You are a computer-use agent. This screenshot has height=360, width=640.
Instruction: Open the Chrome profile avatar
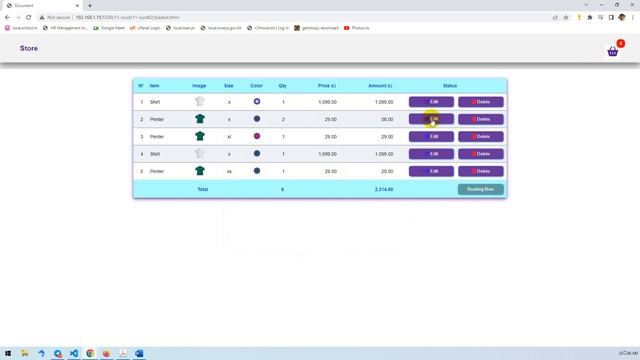coord(622,18)
